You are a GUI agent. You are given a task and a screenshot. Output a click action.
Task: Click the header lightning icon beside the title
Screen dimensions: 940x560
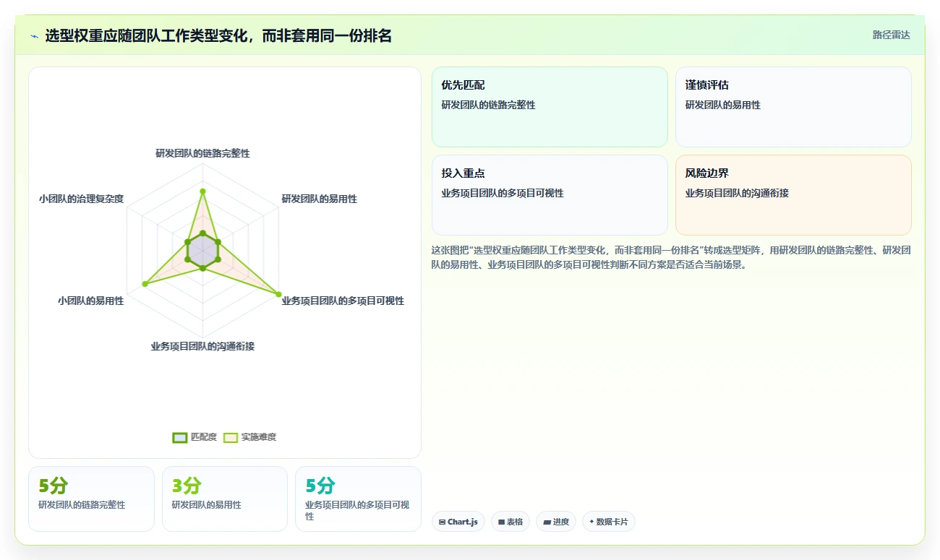[35, 35]
